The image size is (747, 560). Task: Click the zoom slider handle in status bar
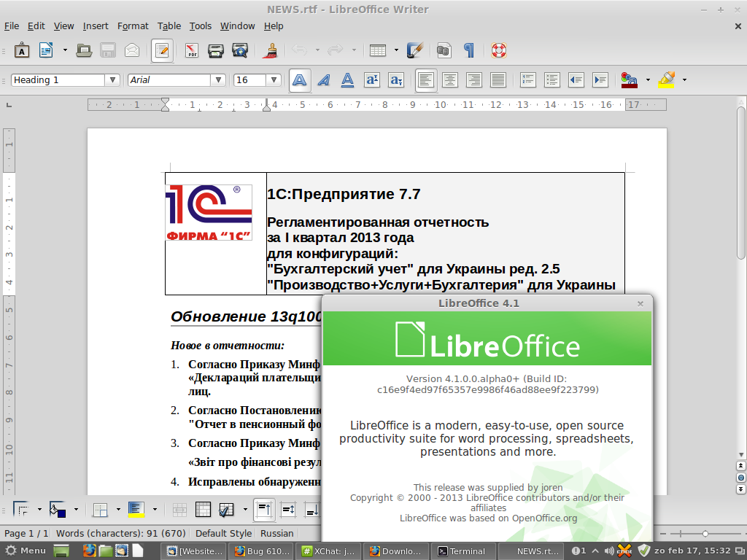[705, 533]
